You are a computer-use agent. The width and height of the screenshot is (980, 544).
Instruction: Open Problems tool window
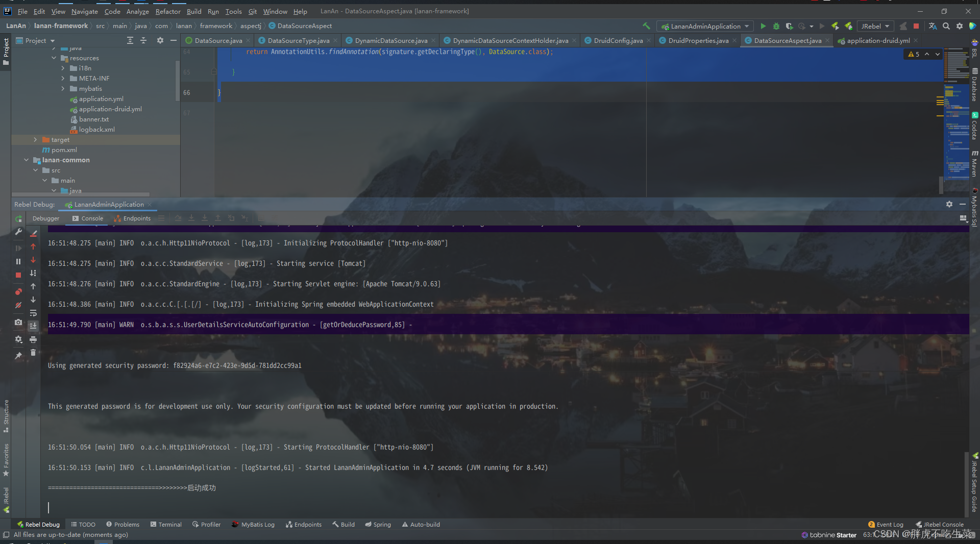pyautogui.click(x=122, y=525)
